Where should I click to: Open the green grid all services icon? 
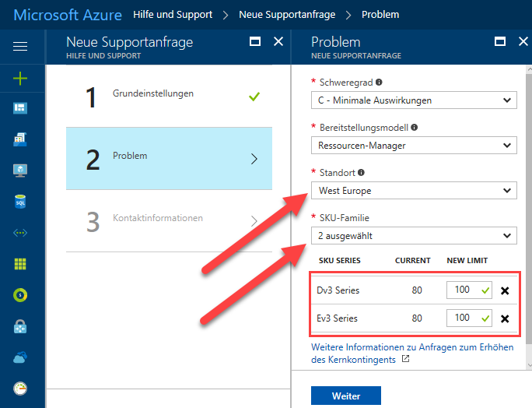click(x=20, y=264)
